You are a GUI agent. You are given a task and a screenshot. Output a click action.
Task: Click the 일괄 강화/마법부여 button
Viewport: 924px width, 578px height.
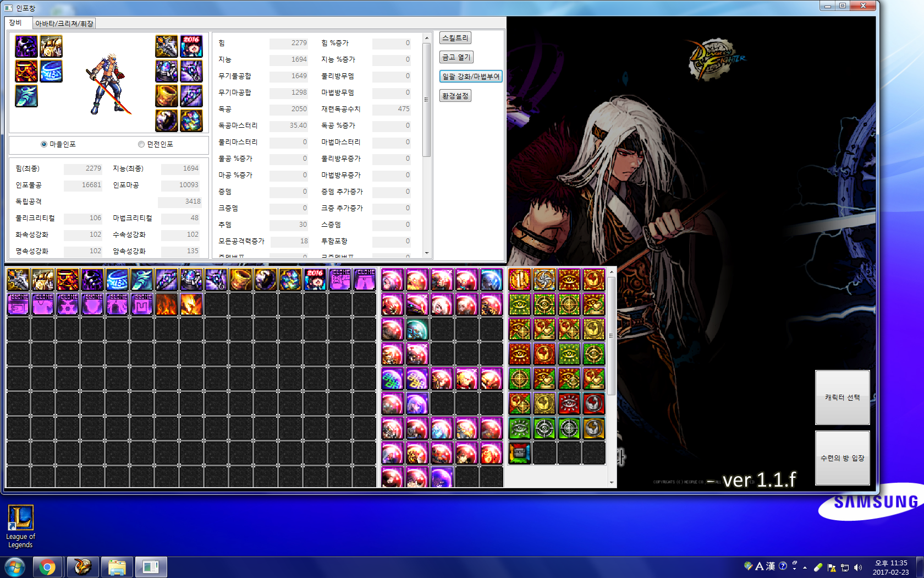tap(471, 77)
